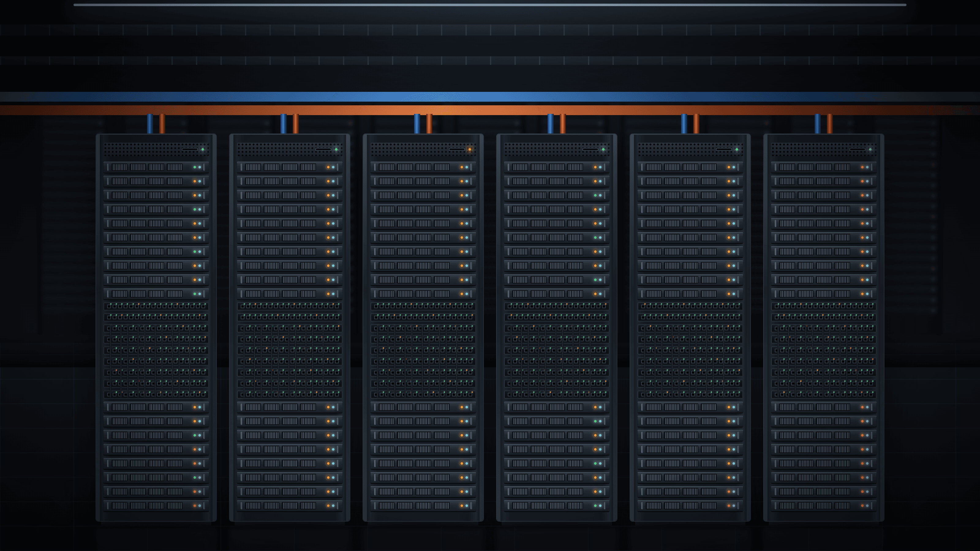The width and height of the screenshot is (980, 551).
Task: Click the green status LED atop the fifth rack
Action: click(737, 149)
